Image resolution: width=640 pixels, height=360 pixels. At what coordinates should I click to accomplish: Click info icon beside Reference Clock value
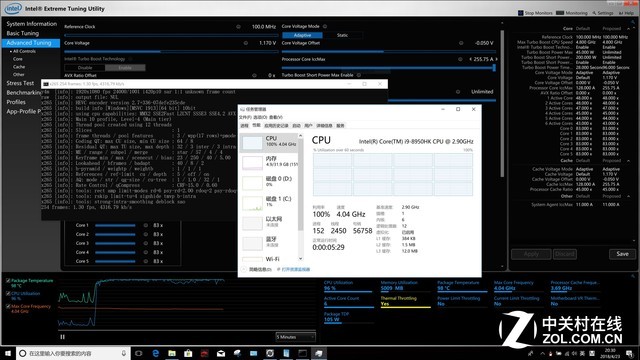point(238,27)
